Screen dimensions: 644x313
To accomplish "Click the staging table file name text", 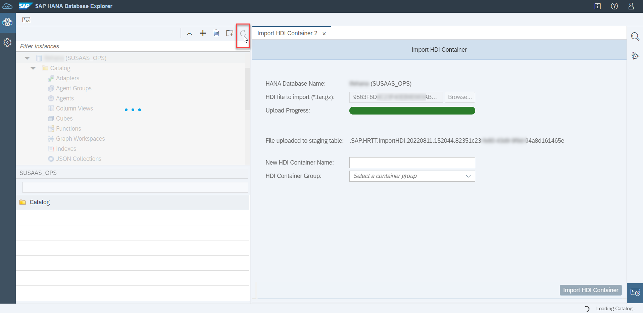I will [457, 141].
